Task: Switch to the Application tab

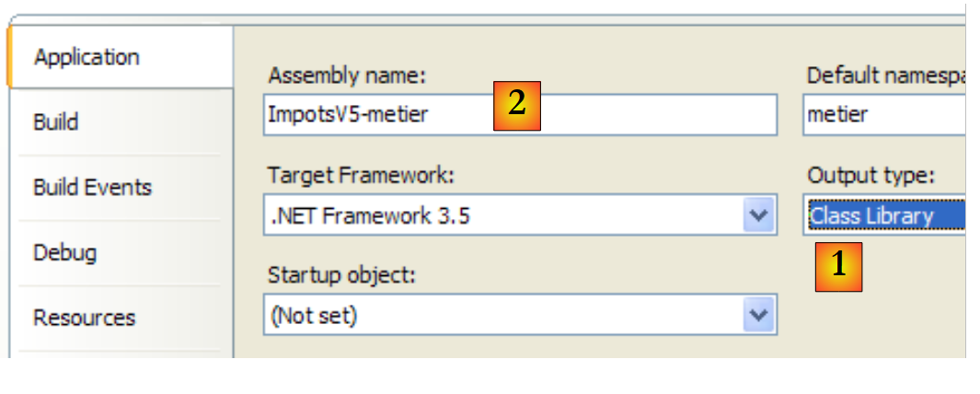Action: point(86,57)
